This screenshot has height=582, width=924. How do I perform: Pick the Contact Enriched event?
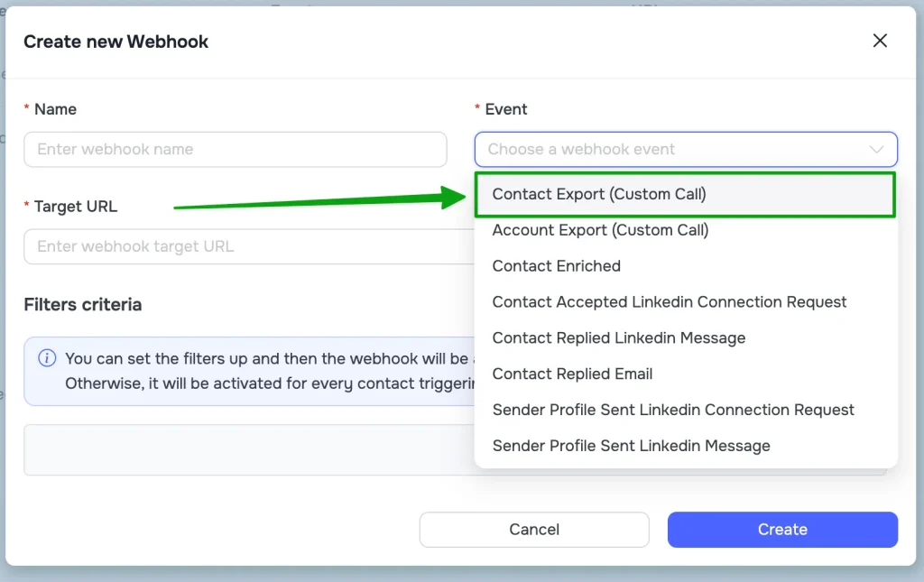pos(557,266)
